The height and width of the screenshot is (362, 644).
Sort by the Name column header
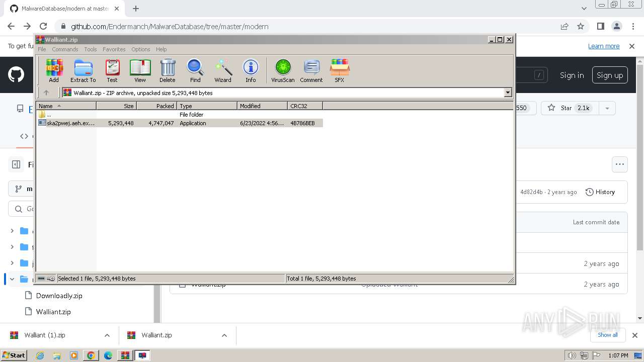click(x=66, y=106)
